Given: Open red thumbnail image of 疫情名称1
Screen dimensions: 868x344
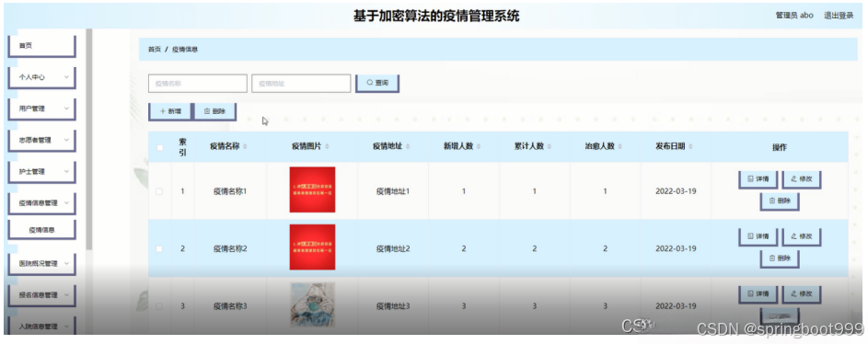Looking at the screenshot, I should coord(312,189).
